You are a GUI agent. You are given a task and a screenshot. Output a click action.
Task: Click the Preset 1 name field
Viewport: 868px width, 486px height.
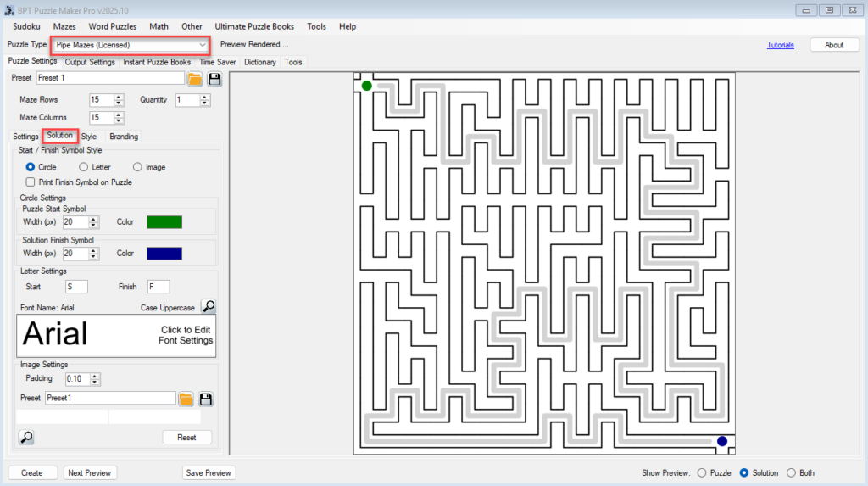tap(110, 78)
